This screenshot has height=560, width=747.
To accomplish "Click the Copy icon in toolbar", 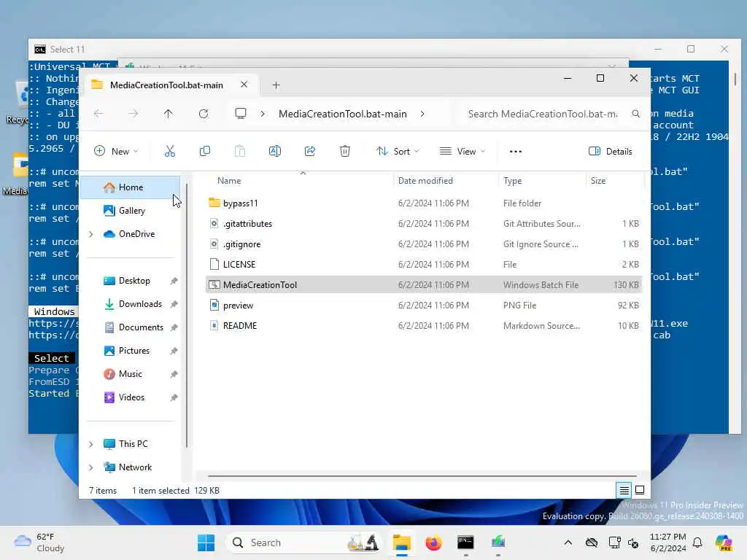I will tap(205, 152).
